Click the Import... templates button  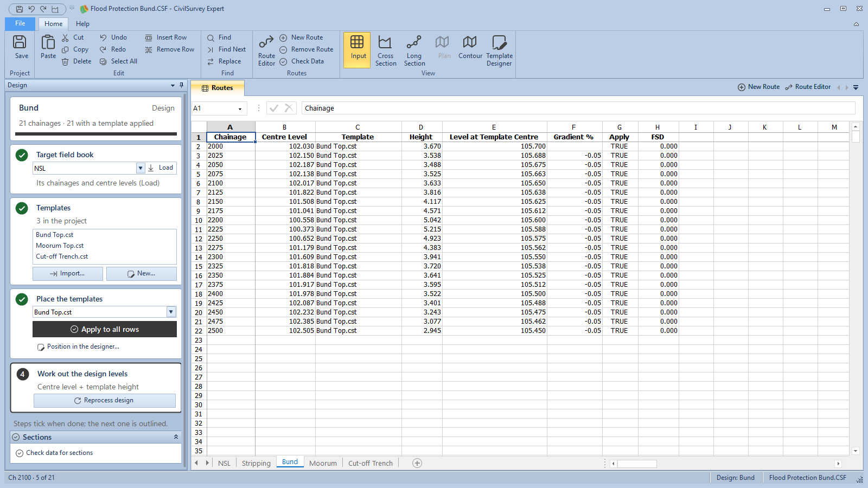(x=68, y=273)
